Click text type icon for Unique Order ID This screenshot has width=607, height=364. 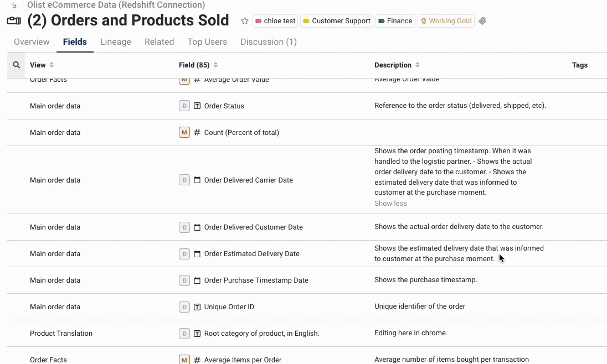point(197,306)
